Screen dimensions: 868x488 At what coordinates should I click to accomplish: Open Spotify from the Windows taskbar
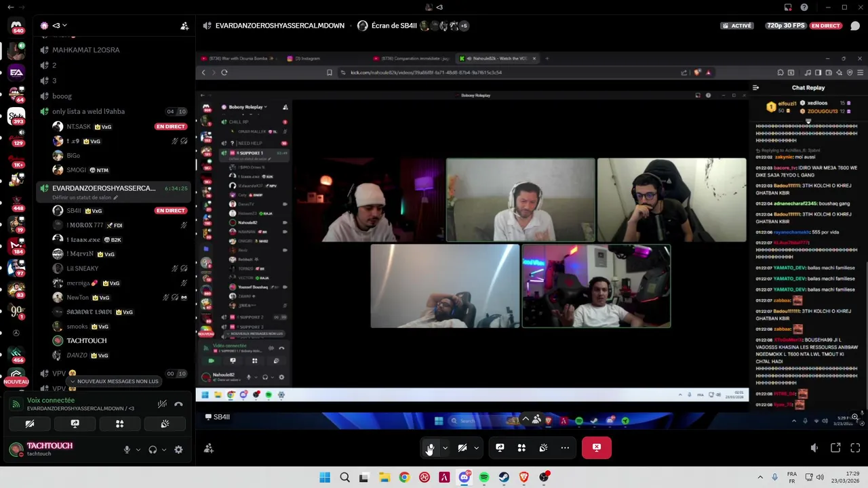pos(484,477)
